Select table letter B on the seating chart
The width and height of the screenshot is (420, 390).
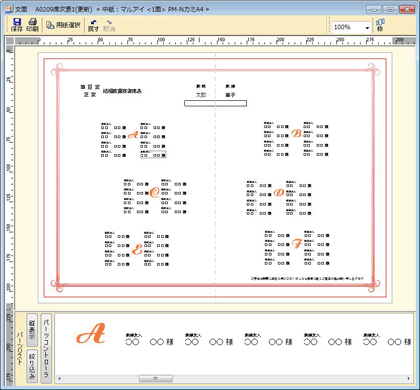(296, 134)
